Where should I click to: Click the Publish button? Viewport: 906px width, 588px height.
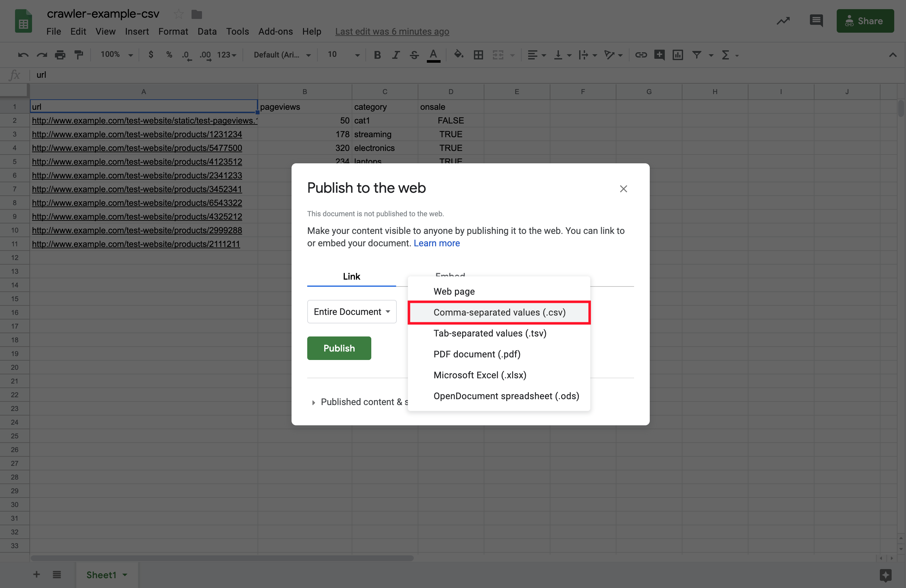click(339, 347)
